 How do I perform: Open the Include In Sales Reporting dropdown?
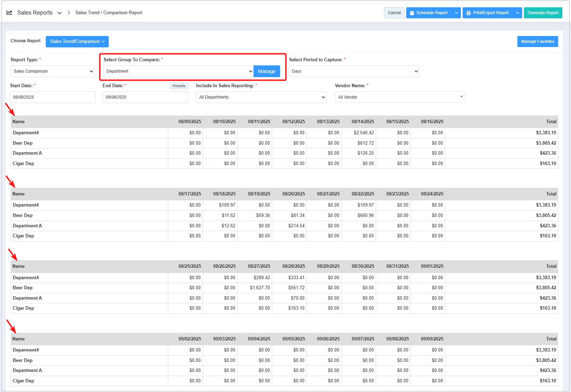(261, 97)
